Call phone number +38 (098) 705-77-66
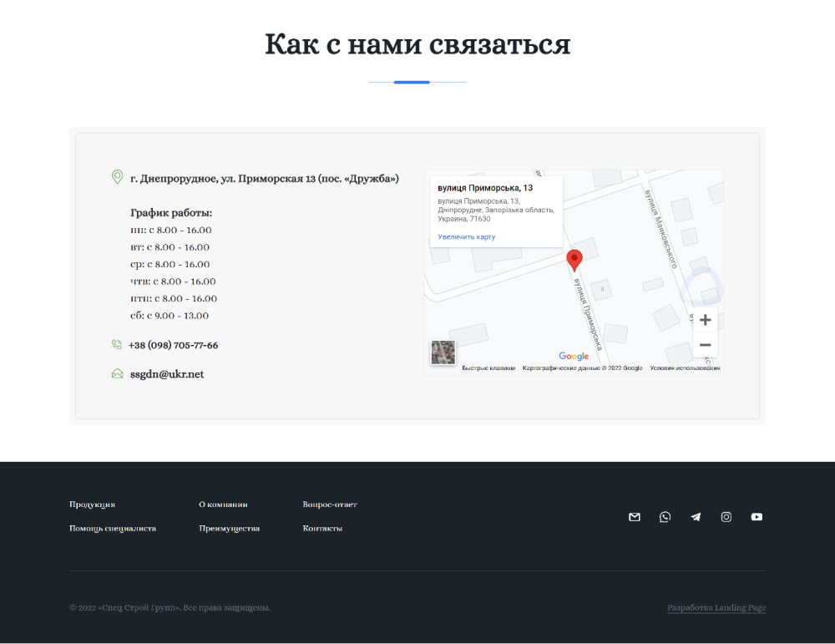This screenshot has height=644, width=835. click(173, 345)
